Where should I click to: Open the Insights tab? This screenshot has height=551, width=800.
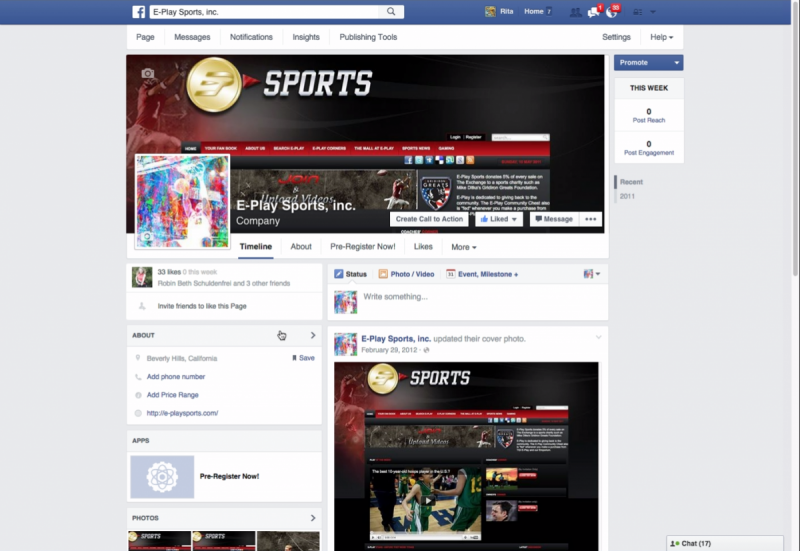pyautogui.click(x=306, y=37)
